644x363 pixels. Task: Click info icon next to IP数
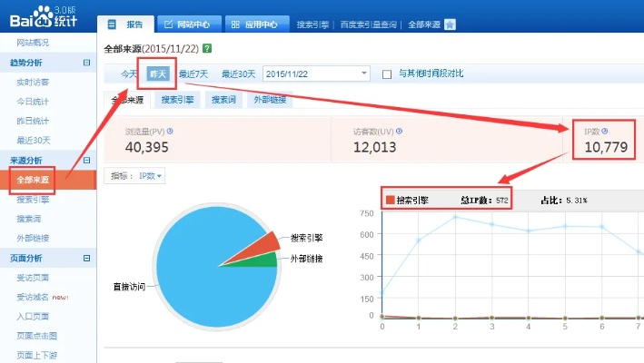point(604,132)
